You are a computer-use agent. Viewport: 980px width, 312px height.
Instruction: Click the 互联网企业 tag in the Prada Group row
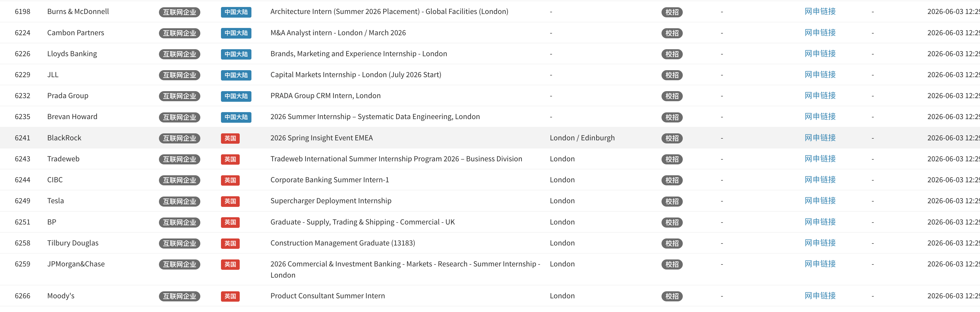180,96
